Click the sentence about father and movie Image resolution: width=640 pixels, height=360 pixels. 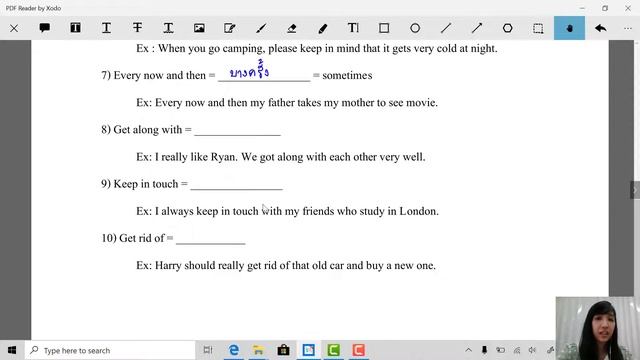point(287,102)
